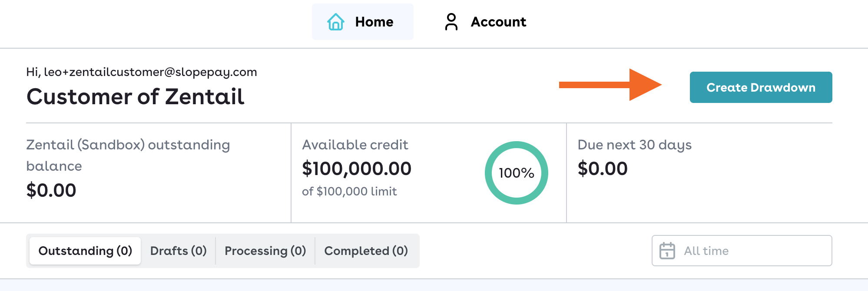Open the Account page label

pyautogui.click(x=498, y=22)
